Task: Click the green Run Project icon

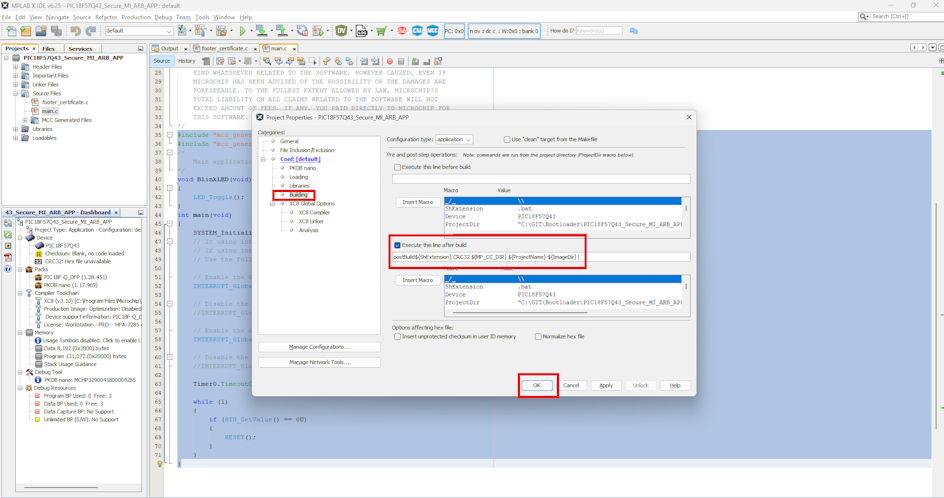Action: (x=241, y=31)
